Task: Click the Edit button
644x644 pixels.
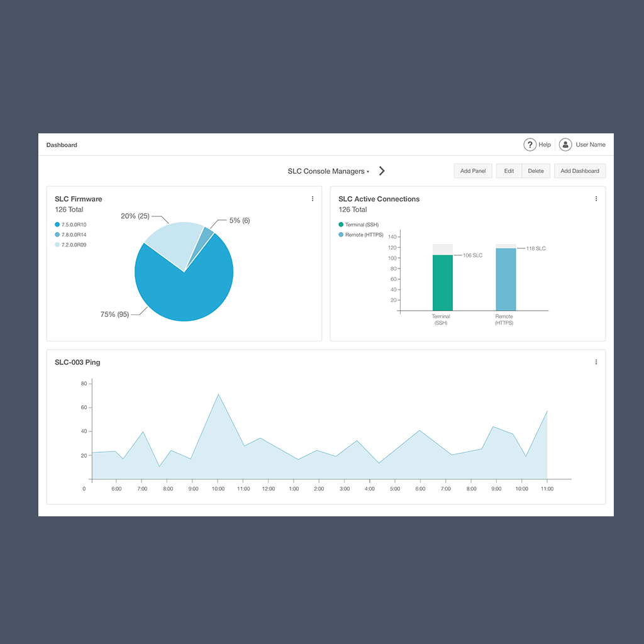Action: 509,171
